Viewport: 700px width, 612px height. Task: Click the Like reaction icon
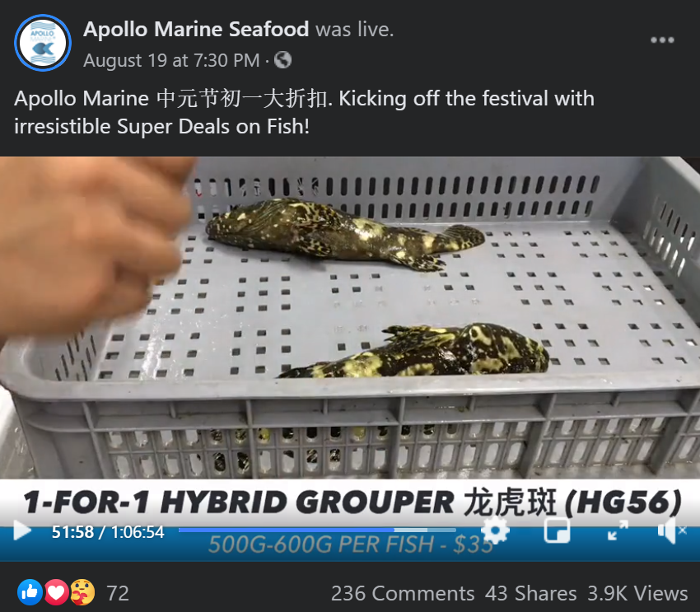coord(30,592)
